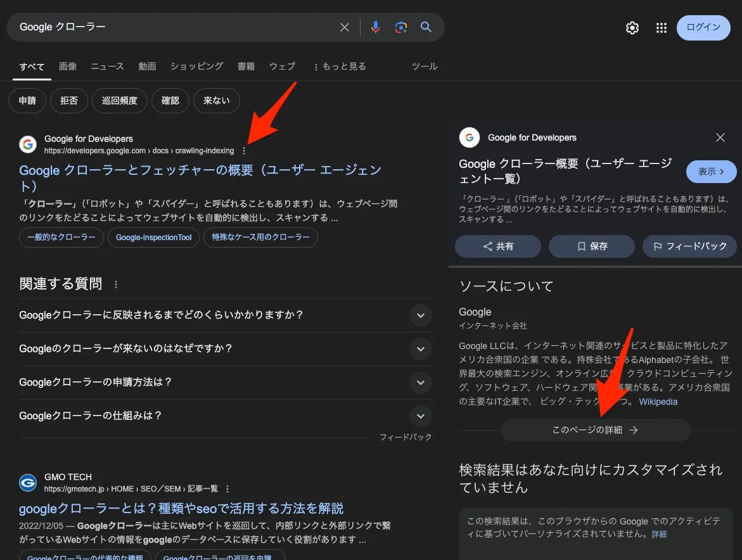Open settings gear icon

coord(632,28)
